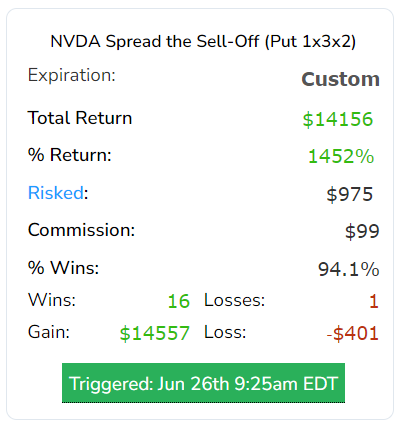This screenshot has width=402, height=426.
Task: Click the Gain label
Action: tap(49, 332)
